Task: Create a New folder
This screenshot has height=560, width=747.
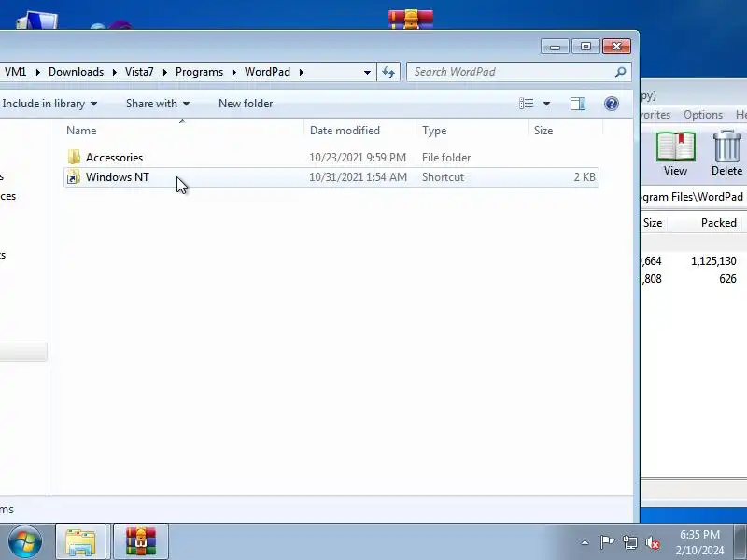Action: [x=246, y=104]
